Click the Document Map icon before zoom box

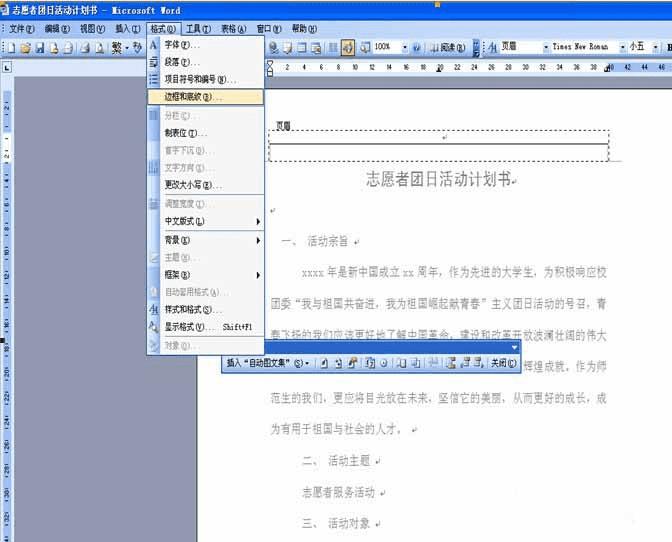click(365, 48)
